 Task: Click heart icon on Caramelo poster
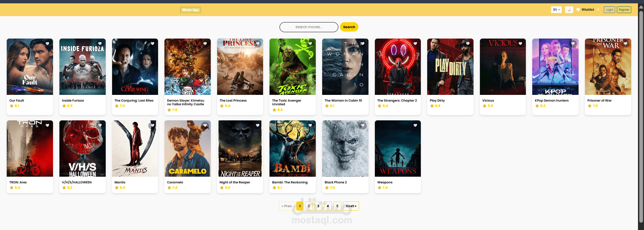(x=205, y=125)
